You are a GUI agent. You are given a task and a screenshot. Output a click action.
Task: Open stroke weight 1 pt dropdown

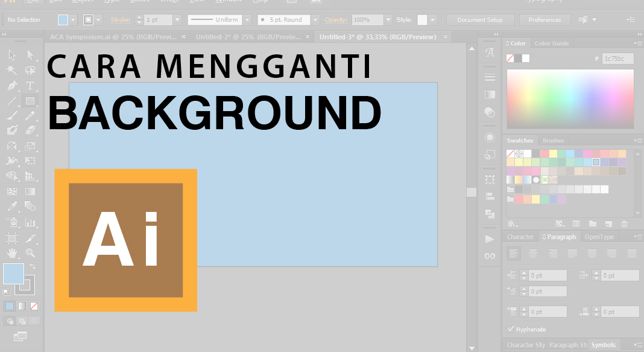pos(177,20)
